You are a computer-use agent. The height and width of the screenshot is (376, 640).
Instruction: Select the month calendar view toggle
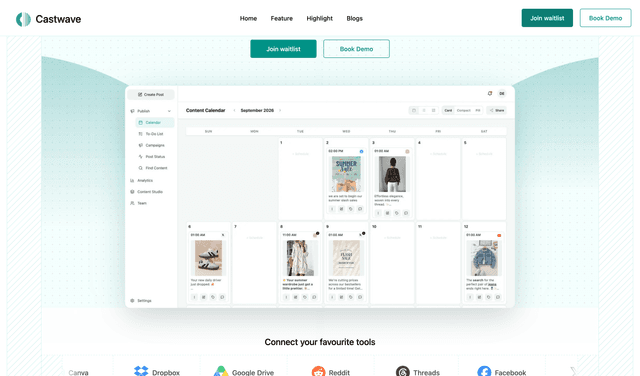click(x=414, y=110)
